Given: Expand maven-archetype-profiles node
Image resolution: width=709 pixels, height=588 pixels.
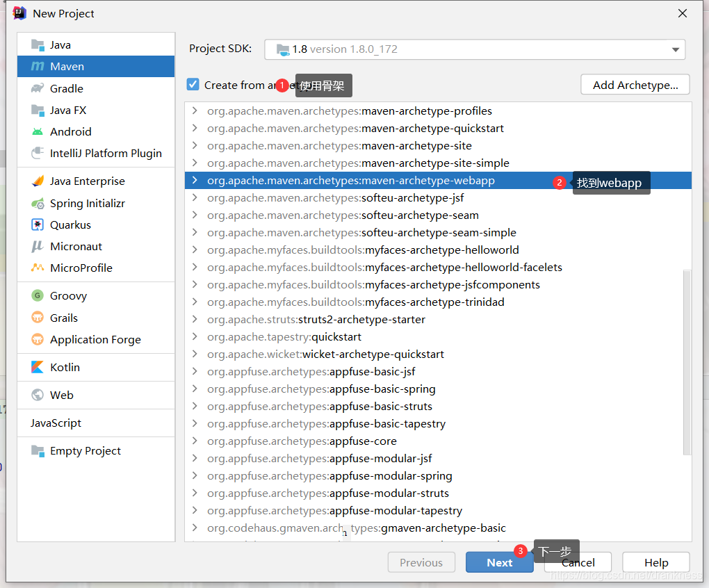Looking at the screenshot, I should (195, 111).
